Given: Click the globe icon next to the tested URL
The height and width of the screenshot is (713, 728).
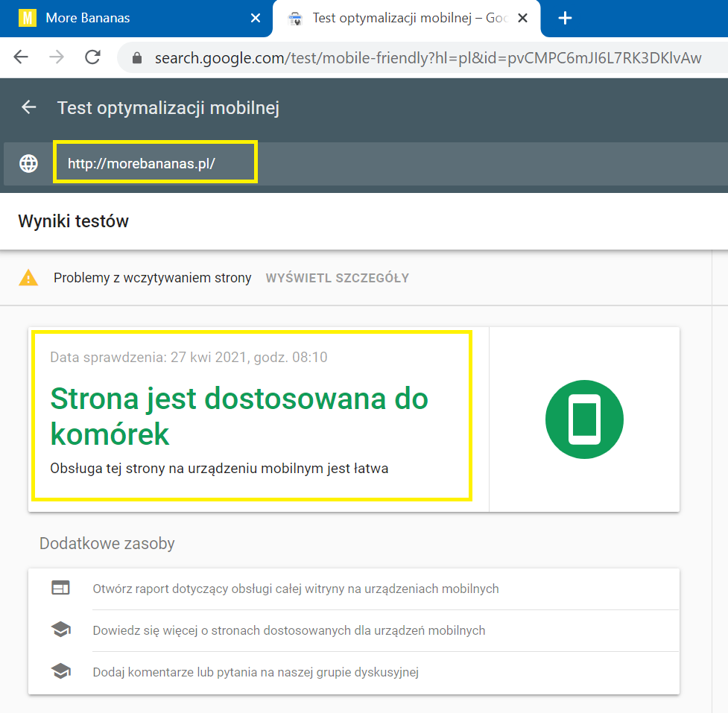Looking at the screenshot, I should (29, 163).
